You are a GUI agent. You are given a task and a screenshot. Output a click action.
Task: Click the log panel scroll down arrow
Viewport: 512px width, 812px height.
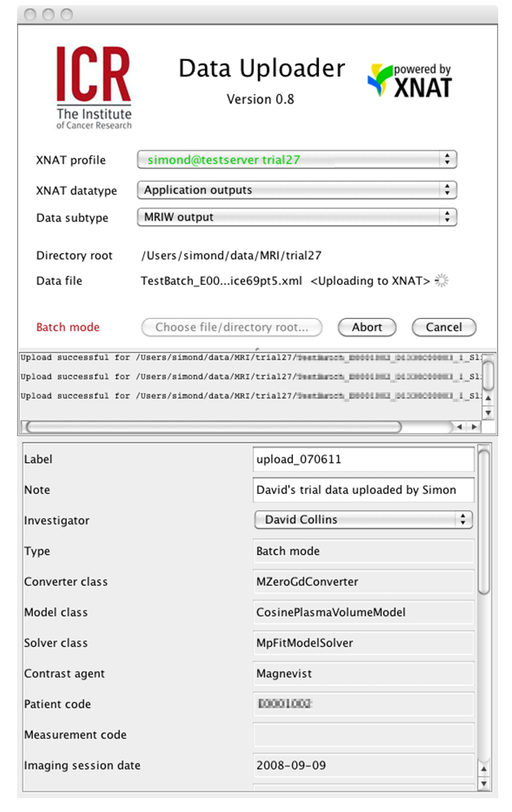[488, 413]
